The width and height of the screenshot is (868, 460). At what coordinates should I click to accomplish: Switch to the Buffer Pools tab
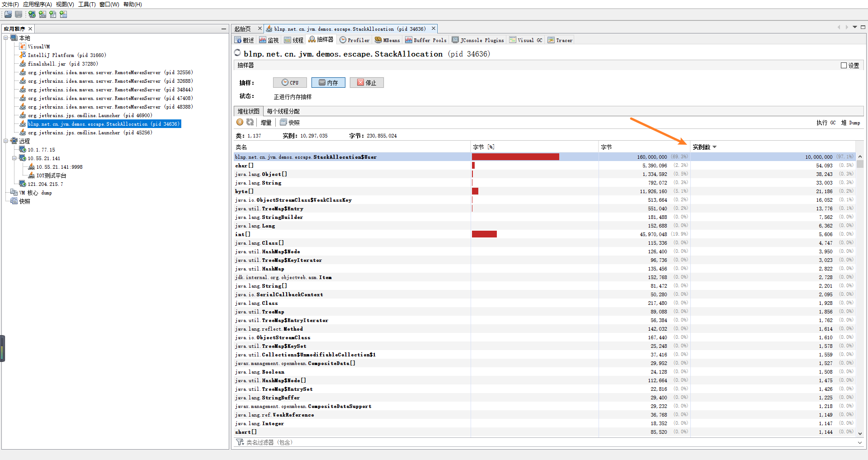426,40
